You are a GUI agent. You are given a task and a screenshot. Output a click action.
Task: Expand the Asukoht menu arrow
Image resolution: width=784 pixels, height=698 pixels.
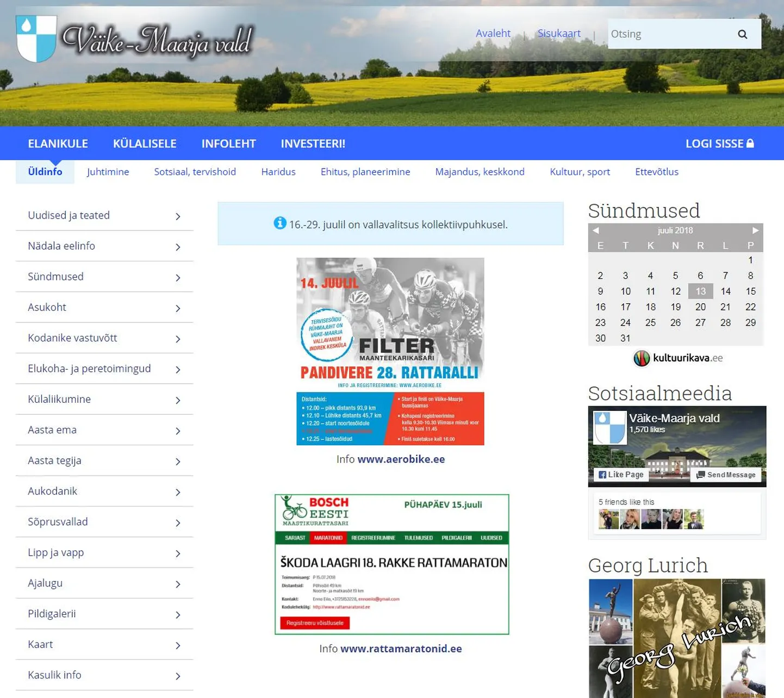click(x=178, y=308)
